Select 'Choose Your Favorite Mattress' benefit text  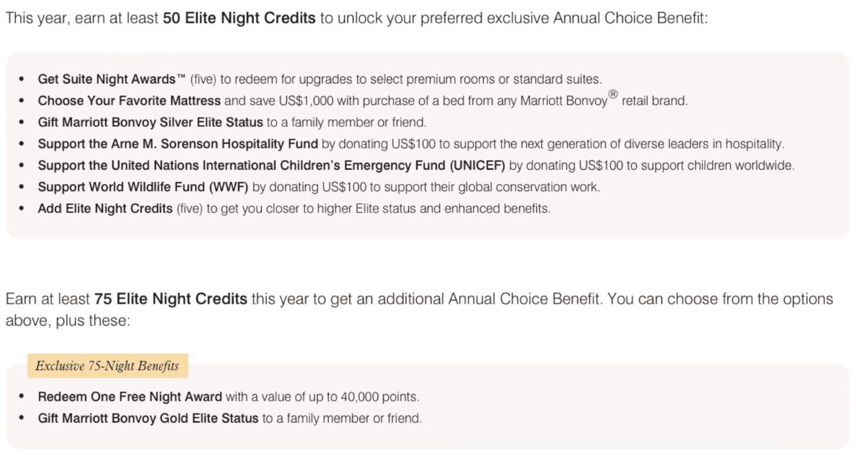point(129,101)
